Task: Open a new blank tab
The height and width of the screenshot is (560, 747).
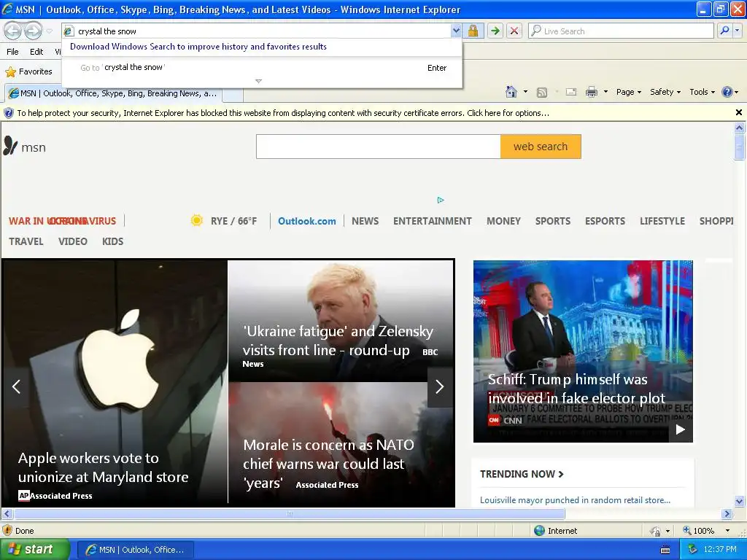Action: 233,95
